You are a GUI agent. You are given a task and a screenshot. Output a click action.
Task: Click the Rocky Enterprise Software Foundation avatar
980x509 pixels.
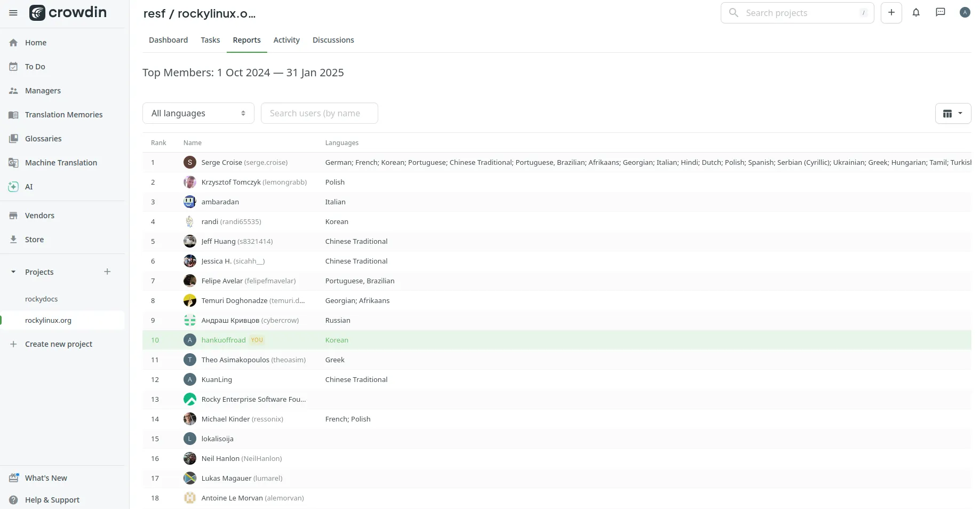pyautogui.click(x=190, y=399)
